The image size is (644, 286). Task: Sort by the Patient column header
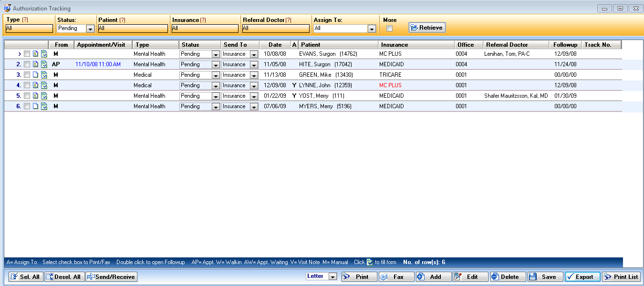[338, 45]
